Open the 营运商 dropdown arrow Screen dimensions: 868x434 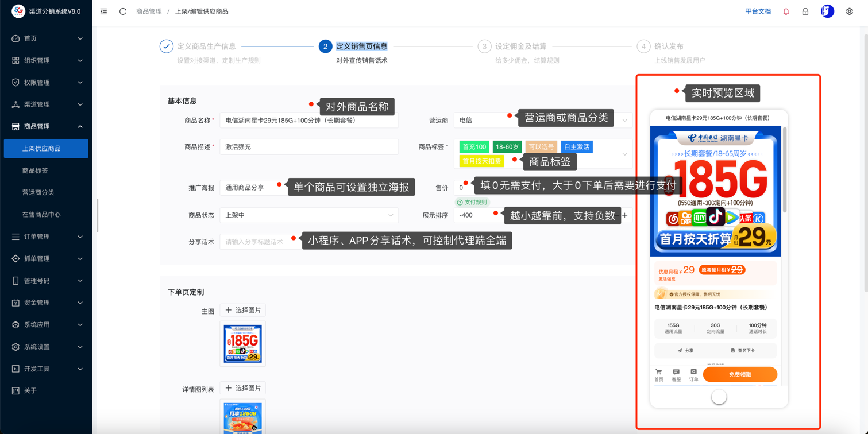[x=624, y=121]
